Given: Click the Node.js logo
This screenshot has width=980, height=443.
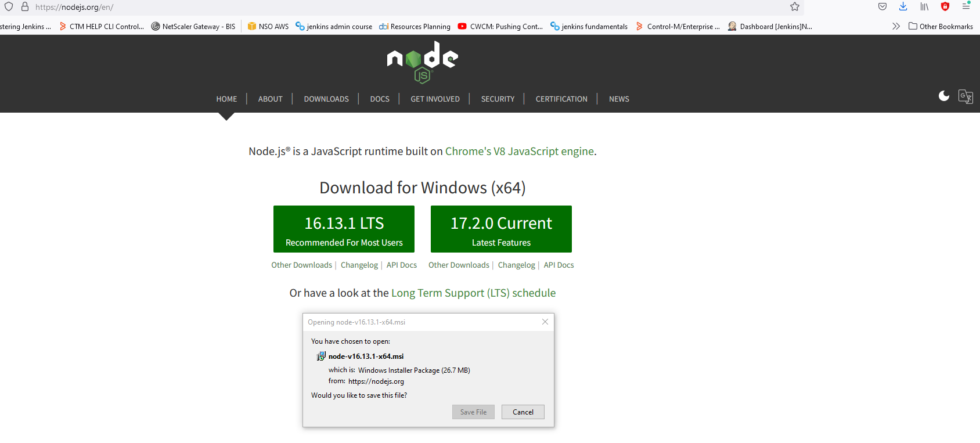Looking at the screenshot, I should [x=423, y=62].
